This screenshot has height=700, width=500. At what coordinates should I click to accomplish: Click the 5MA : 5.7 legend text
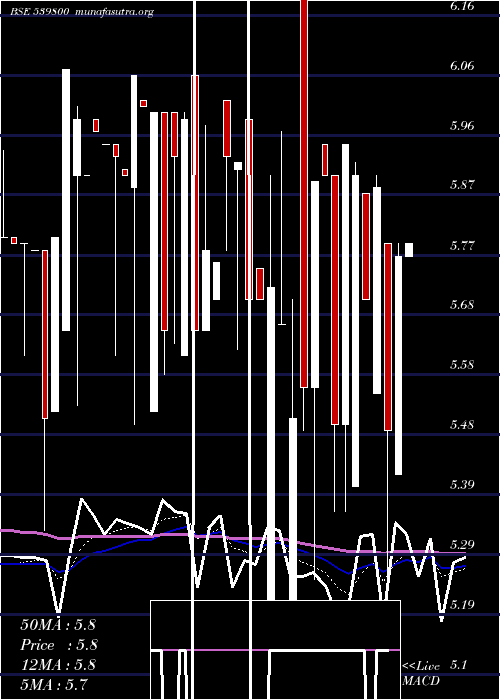pyautogui.click(x=54, y=684)
